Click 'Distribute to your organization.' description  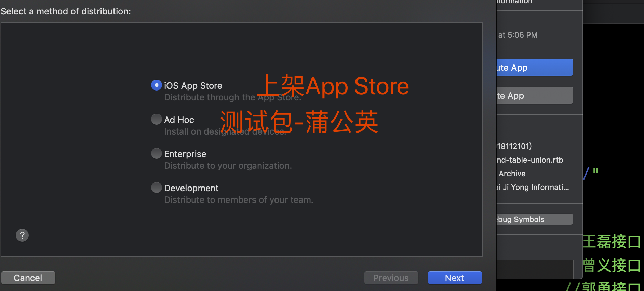coord(228,166)
